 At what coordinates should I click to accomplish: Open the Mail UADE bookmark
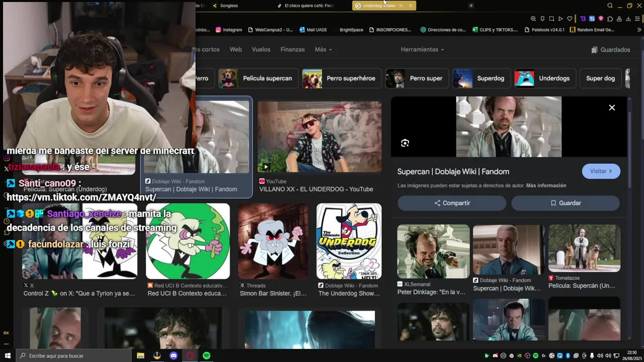313,30
